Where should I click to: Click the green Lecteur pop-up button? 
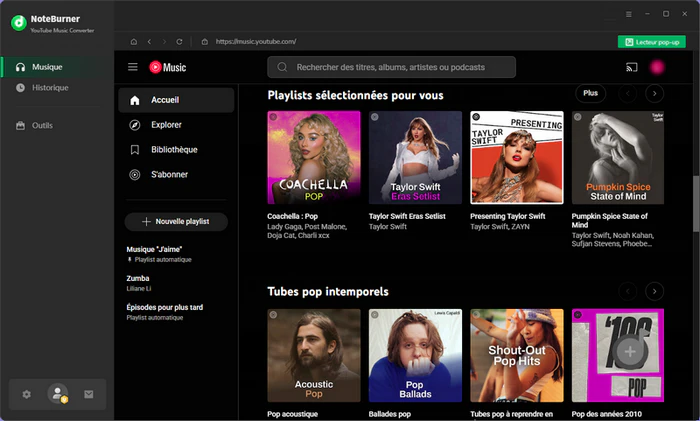652,42
